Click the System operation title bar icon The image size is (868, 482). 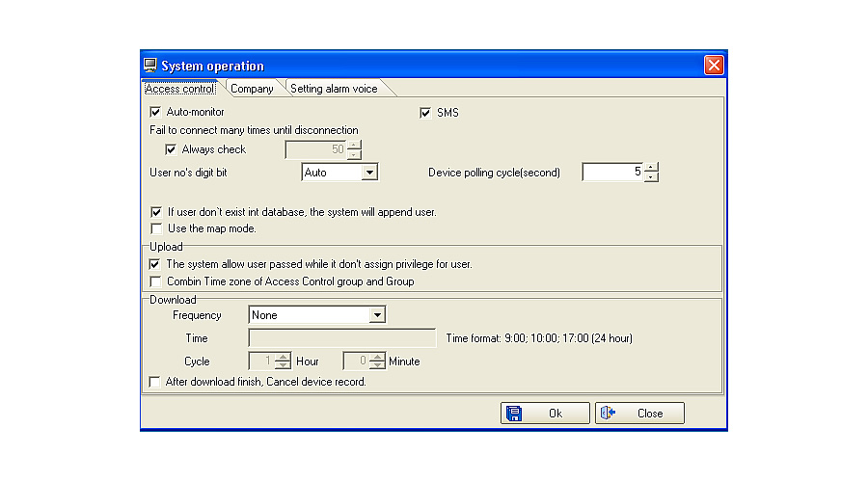coord(150,66)
